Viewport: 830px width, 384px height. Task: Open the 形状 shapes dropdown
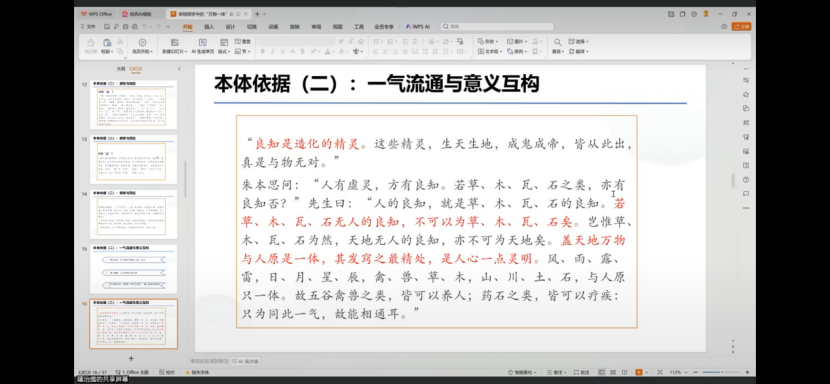point(487,41)
